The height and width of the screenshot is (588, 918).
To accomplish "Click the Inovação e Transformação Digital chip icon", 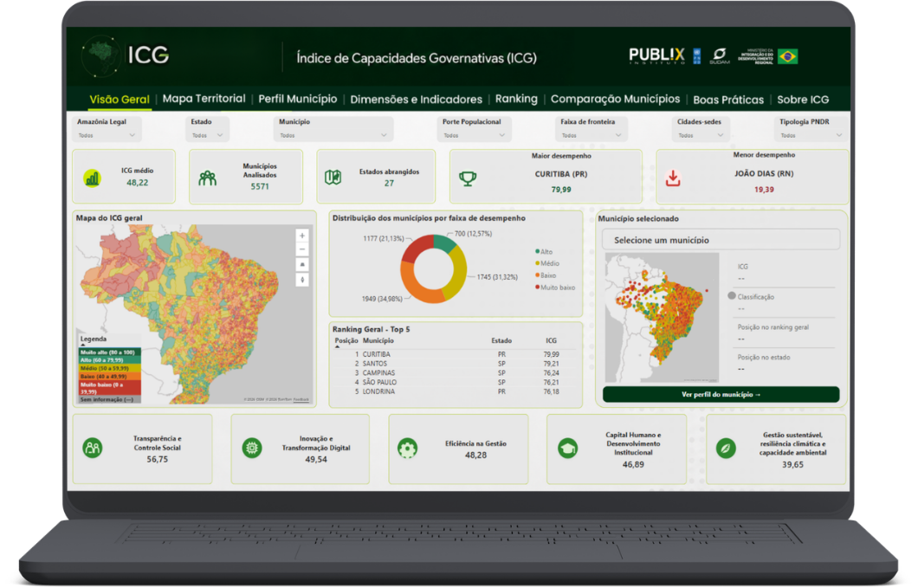I will [x=252, y=449].
